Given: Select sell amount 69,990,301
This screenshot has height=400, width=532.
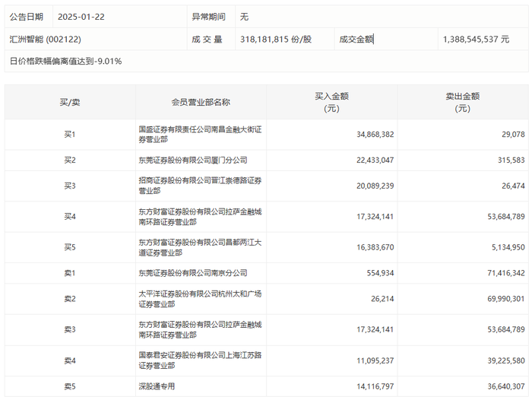Looking at the screenshot, I should point(506,299).
